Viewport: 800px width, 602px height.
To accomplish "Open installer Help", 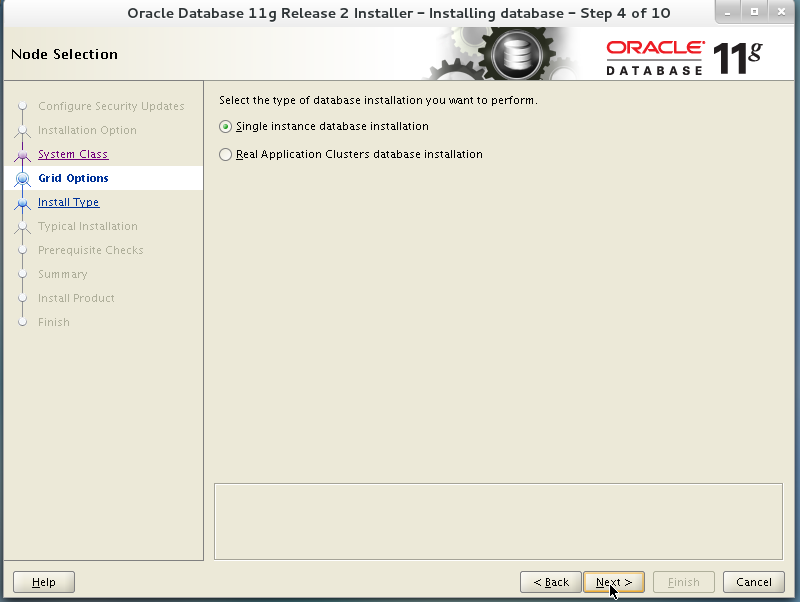I will pyautogui.click(x=44, y=582).
